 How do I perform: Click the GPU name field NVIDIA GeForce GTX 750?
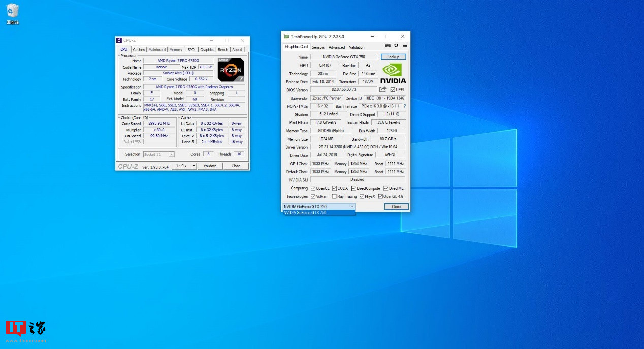(x=344, y=57)
